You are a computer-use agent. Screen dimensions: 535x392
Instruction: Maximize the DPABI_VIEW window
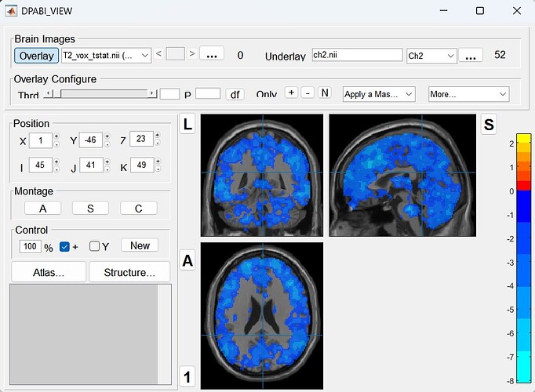[480, 11]
